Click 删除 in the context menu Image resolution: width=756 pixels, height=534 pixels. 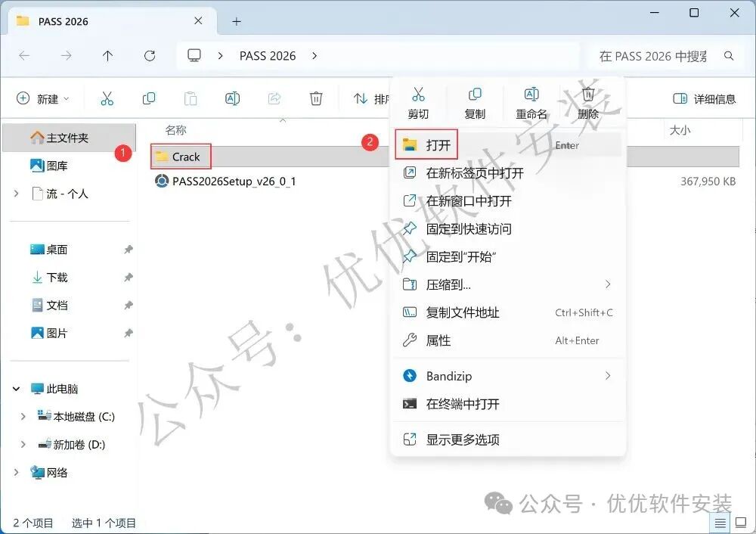588,103
